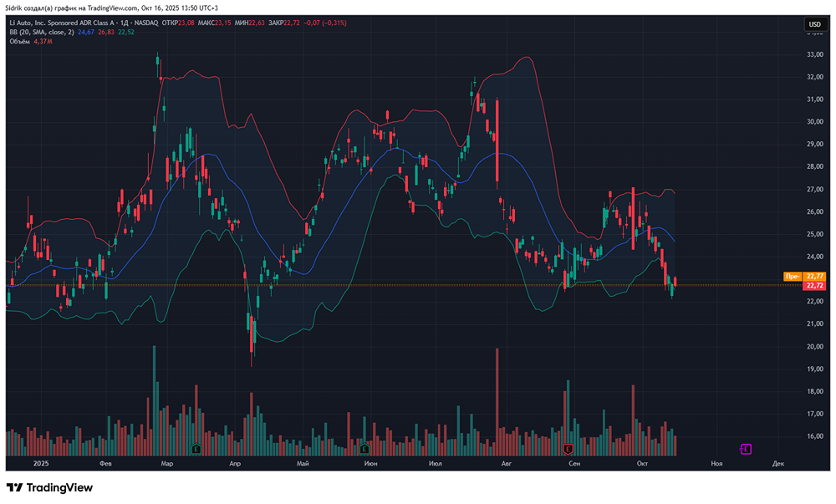Click the Май label on time axis

pos(303,464)
